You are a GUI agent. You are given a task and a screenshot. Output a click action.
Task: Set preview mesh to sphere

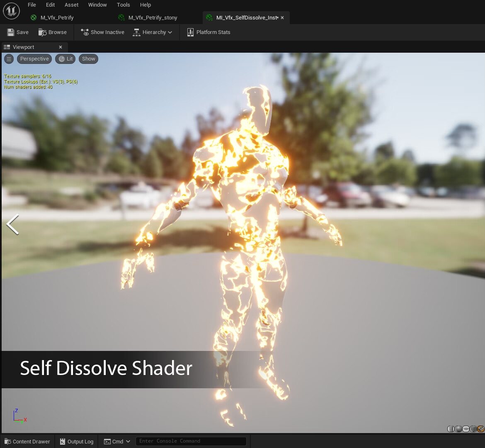(x=458, y=429)
